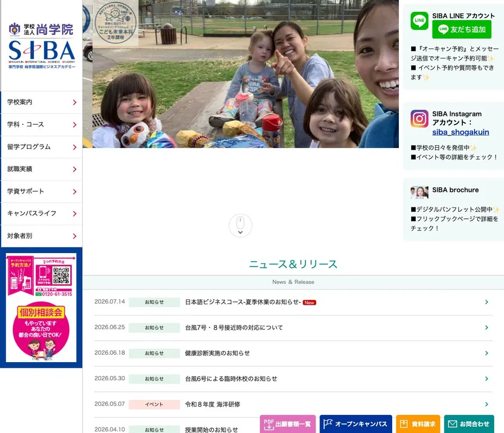Open the 留学プログラム menu item

pyautogui.click(x=42, y=147)
